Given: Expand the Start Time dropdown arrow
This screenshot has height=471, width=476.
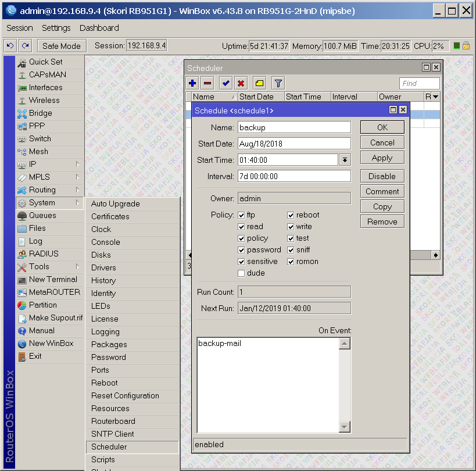Looking at the screenshot, I should 345,160.
